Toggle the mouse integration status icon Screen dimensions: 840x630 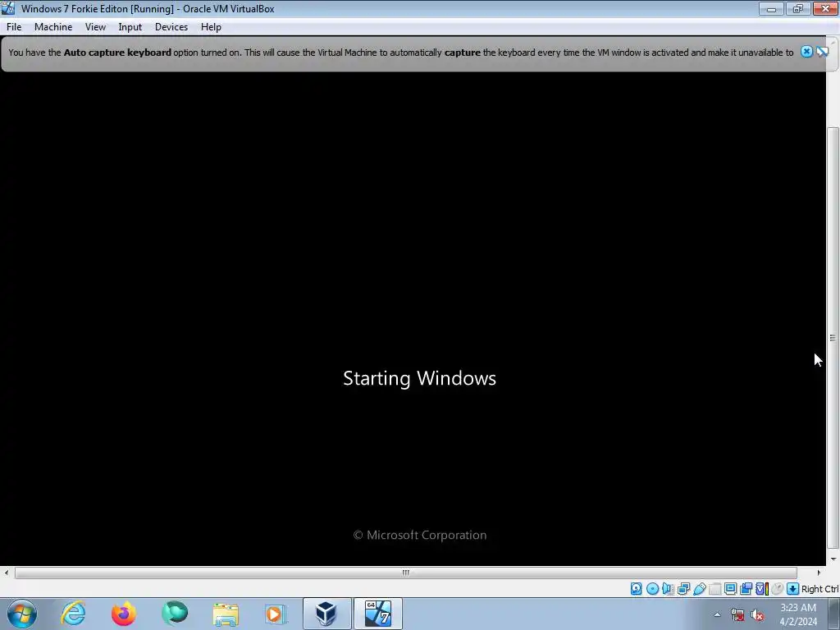pyautogui.click(x=778, y=589)
